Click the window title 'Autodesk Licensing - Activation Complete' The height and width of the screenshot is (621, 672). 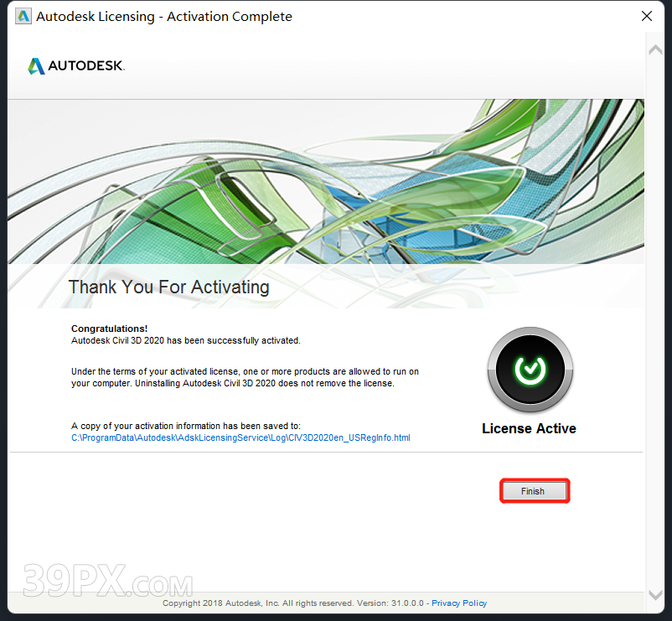(164, 16)
